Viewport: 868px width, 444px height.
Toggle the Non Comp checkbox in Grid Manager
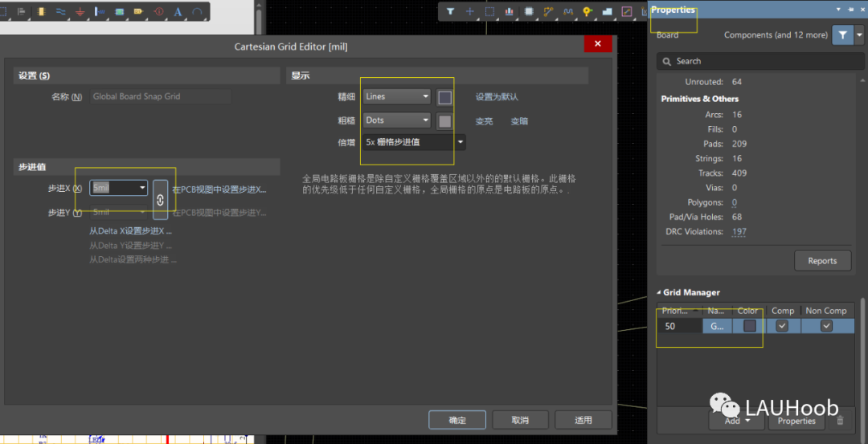coord(826,326)
